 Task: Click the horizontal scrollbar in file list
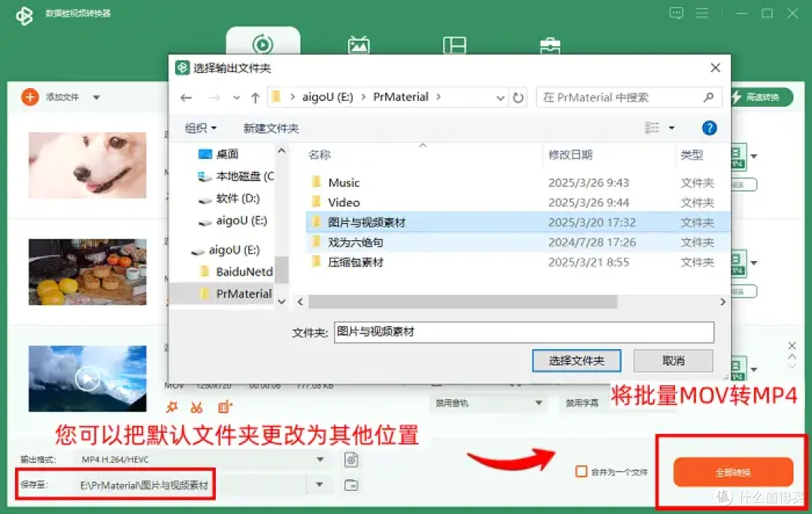[462, 302]
